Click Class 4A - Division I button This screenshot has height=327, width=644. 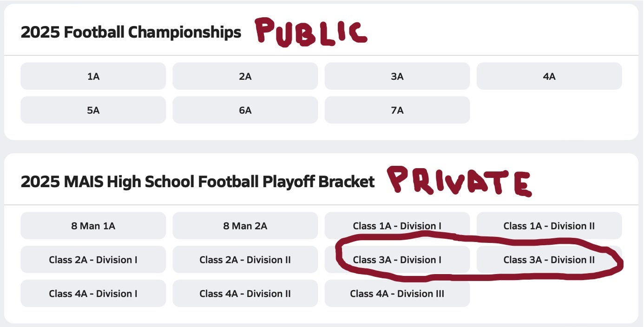pos(93,294)
